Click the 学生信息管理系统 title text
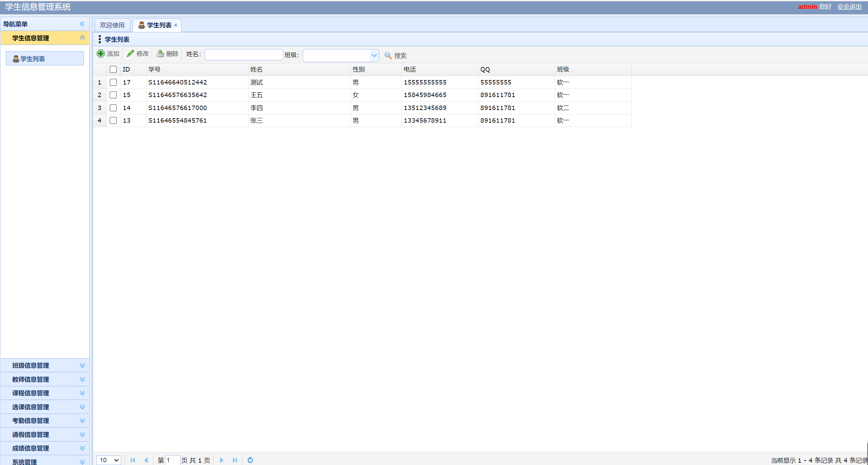 [38, 7]
